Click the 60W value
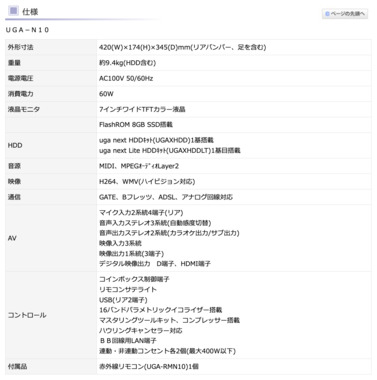 tap(106, 94)
